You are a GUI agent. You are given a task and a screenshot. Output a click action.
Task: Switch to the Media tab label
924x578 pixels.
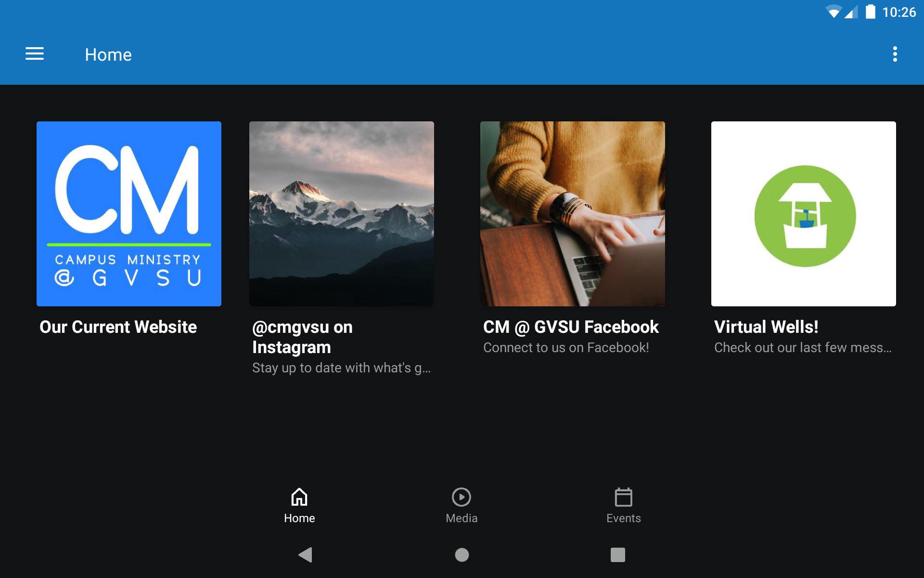point(461,518)
